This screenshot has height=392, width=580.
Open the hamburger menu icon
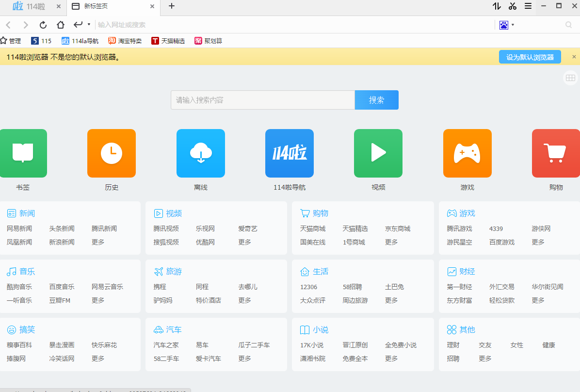pos(528,6)
